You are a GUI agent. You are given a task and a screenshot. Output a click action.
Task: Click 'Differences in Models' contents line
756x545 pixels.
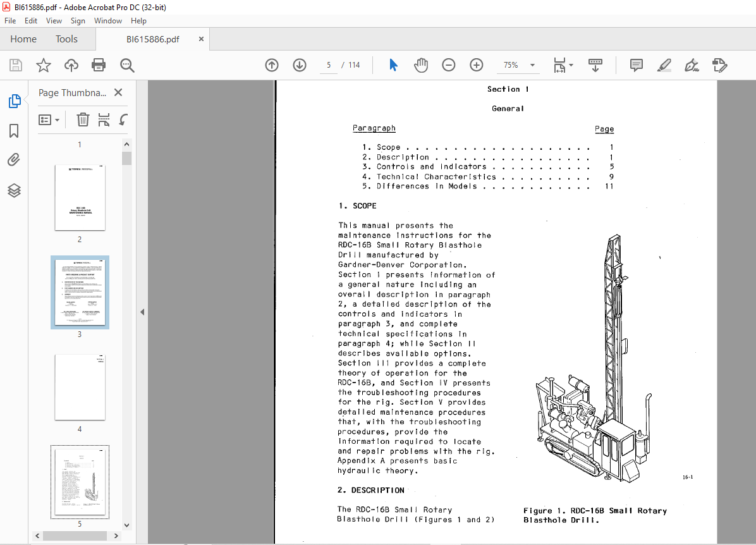point(488,186)
